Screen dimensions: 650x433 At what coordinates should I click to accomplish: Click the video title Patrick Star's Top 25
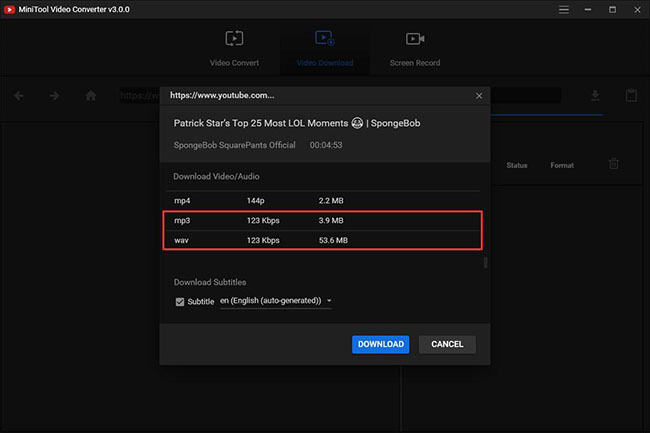tap(297, 123)
